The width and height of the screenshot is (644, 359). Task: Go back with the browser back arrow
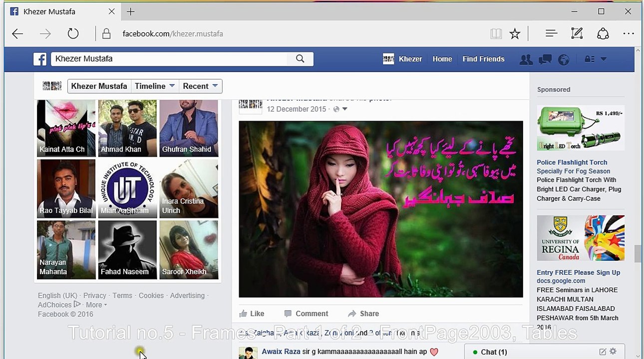[17, 34]
